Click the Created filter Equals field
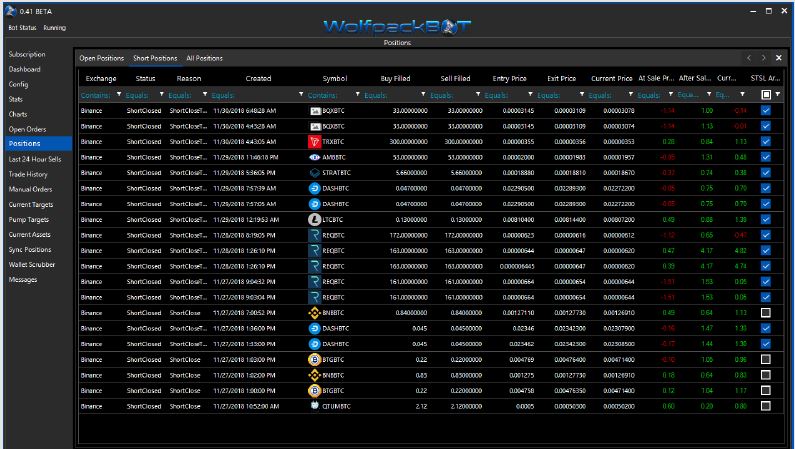Image resolution: width=795 pixels, height=449 pixels. pyautogui.click(x=254, y=95)
